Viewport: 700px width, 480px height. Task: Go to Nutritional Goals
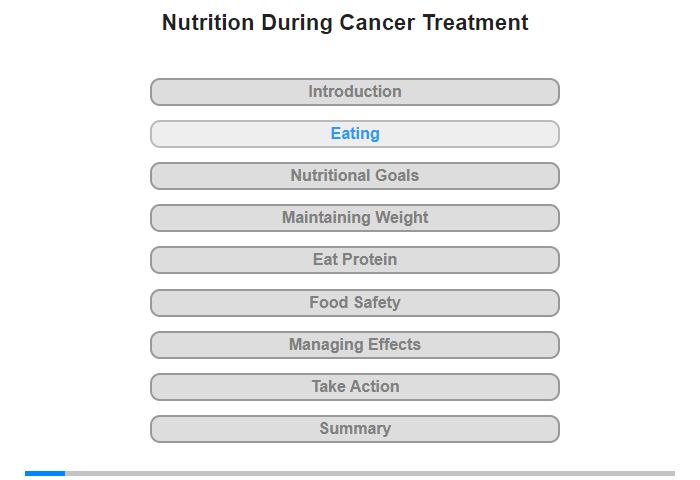pyautogui.click(x=354, y=176)
